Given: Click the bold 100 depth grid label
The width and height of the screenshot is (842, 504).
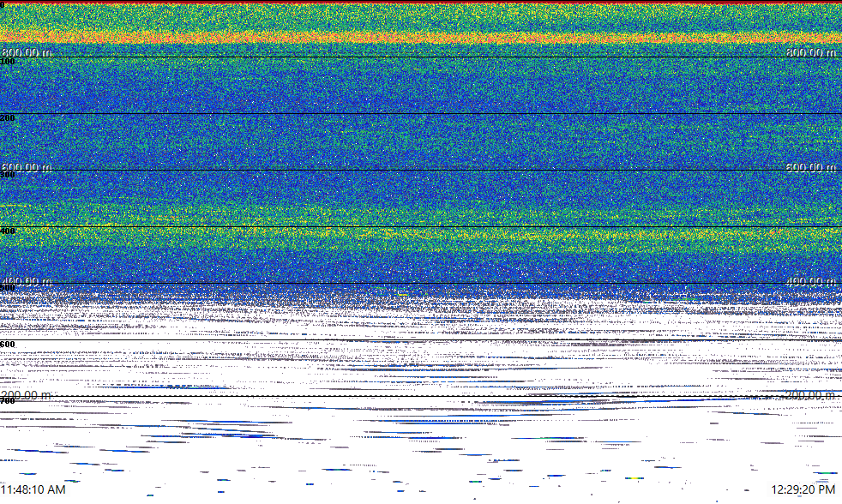Looking at the screenshot, I should click(x=8, y=62).
